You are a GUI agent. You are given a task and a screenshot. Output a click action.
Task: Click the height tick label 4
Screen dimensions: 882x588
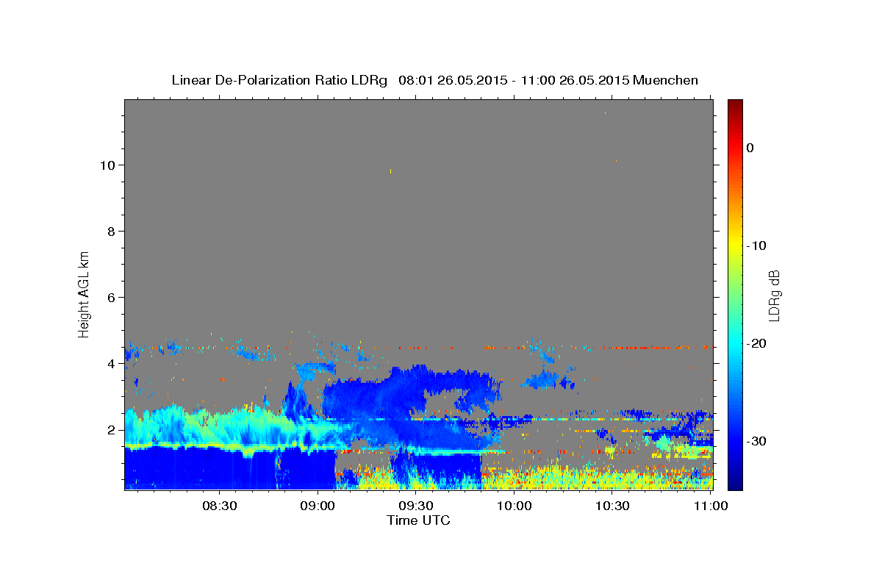(110, 364)
